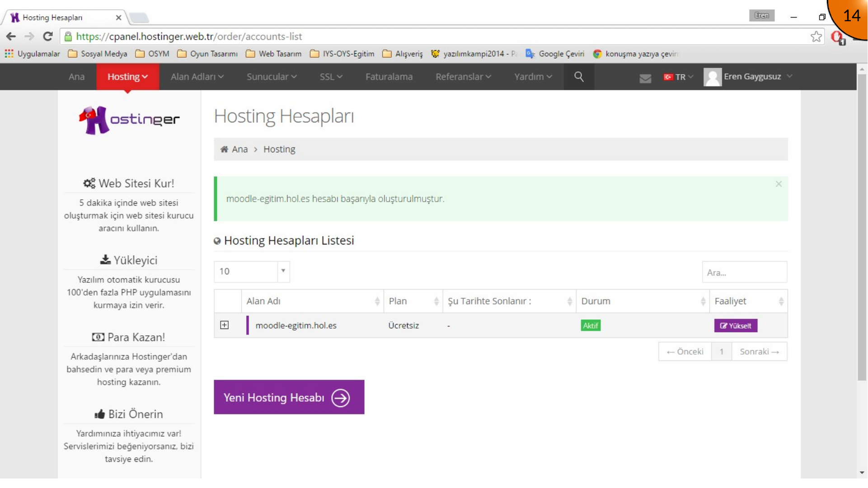Select page 1 in pagination
This screenshot has width=868, height=488.
pyautogui.click(x=722, y=352)
